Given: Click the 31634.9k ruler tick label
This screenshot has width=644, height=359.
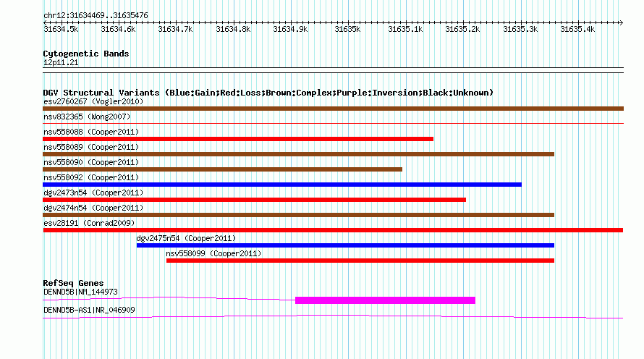Looking at the screenshot, I should [x=290, y=29].
